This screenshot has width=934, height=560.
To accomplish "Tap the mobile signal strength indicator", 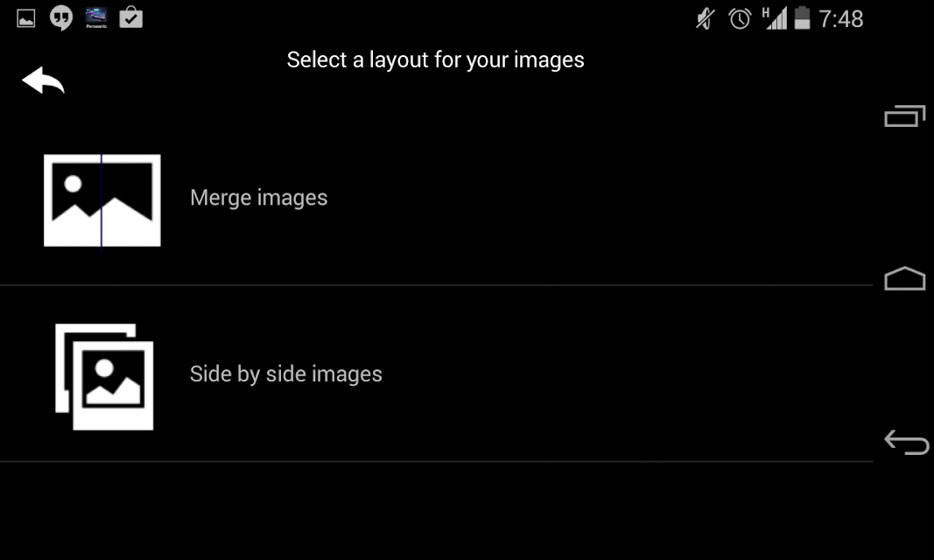I will pyautogui.click(x=775, y=18).
